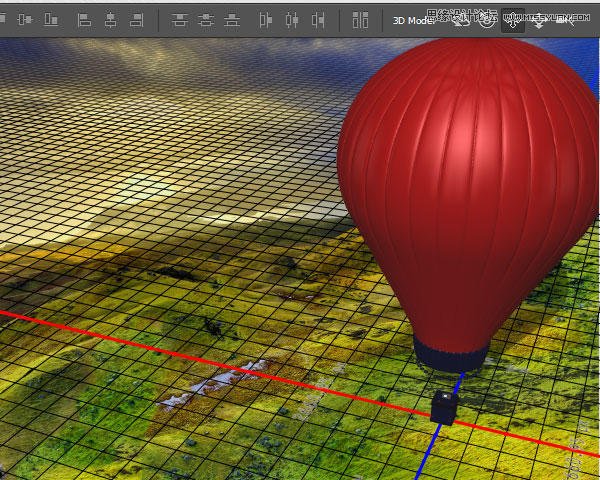Select the red hot air balloon mesh
This screenshot has height=480, width=600.
[468, 191]
